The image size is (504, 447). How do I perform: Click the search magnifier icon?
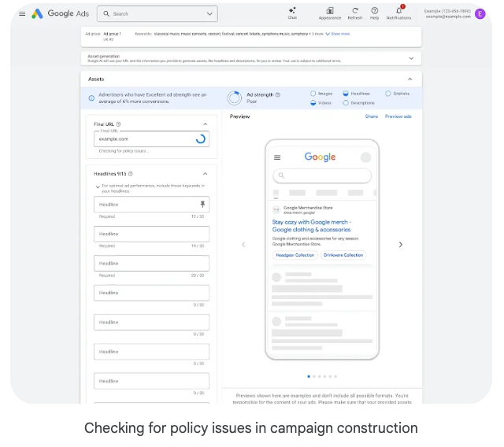pos(106,13)
